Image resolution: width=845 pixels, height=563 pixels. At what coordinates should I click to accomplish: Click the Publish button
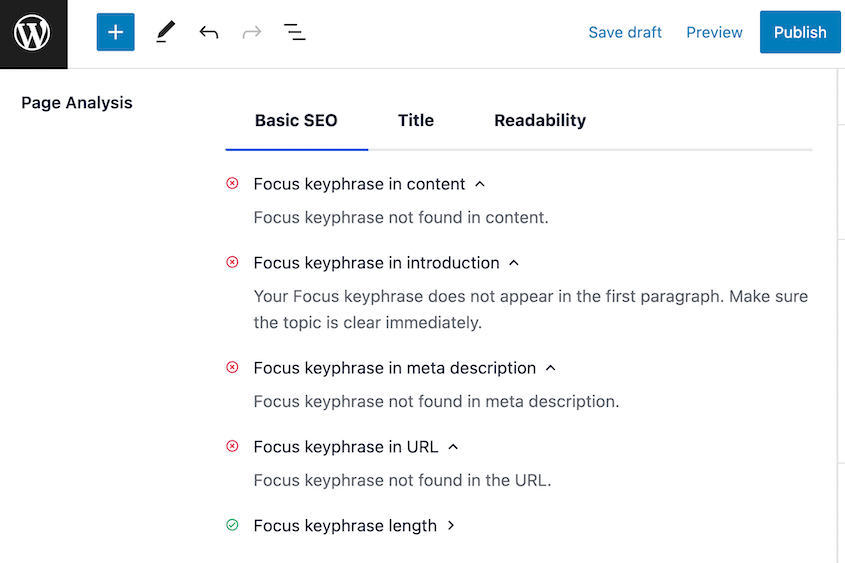point(800,32)
